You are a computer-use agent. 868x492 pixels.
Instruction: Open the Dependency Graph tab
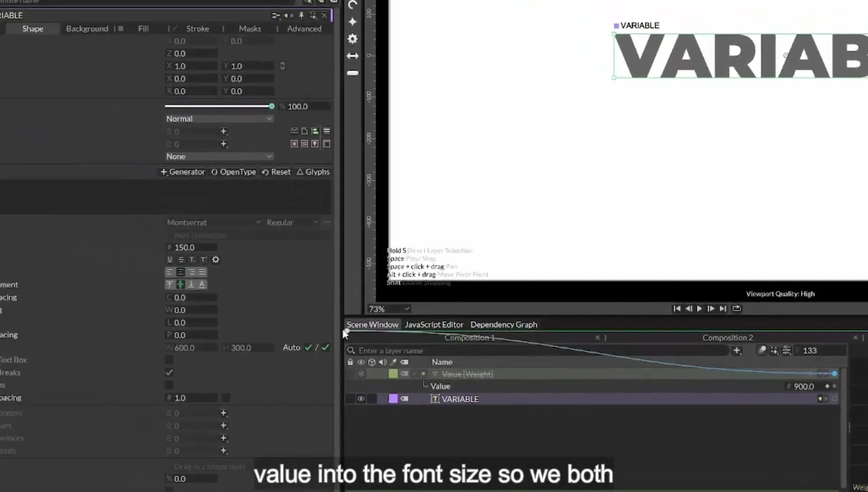(504, 325)
